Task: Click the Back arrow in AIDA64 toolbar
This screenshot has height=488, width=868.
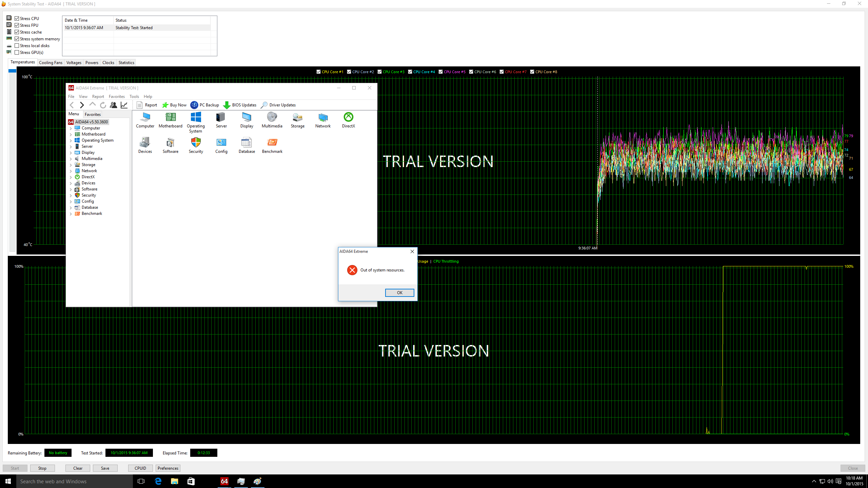Action: (72, 105)
